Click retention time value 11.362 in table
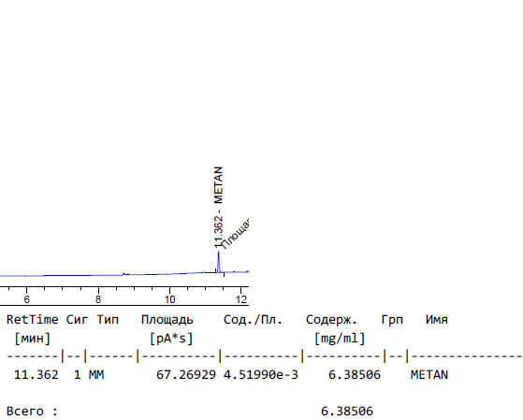Screen dimensions: 523x420 coord(36,374)
